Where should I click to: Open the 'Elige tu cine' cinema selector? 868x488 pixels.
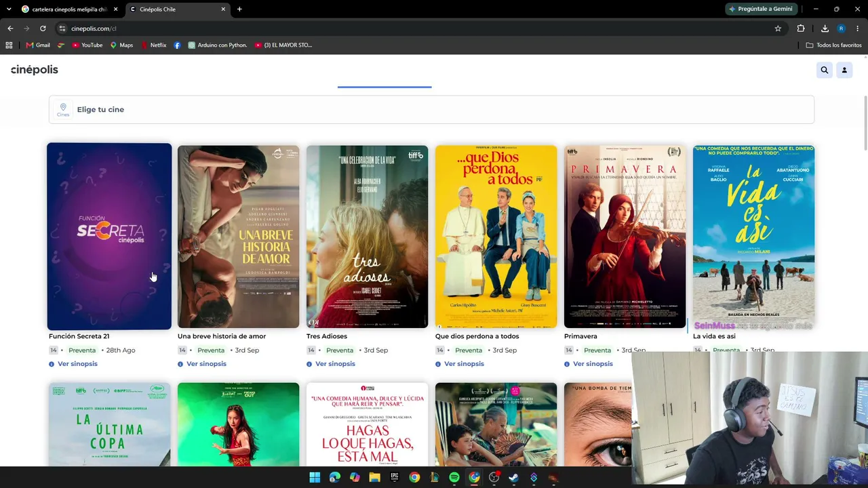click(x=431, y=110)
